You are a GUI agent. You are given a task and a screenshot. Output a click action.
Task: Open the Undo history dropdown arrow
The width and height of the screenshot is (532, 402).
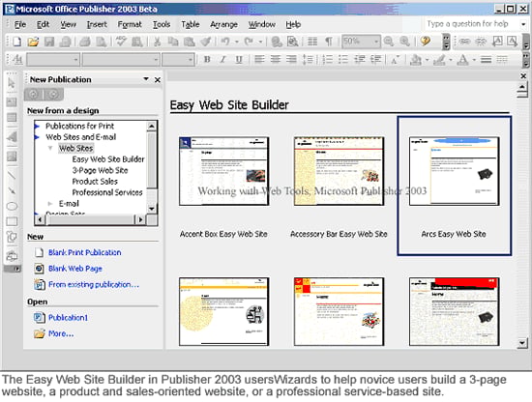tap(236, 42)
